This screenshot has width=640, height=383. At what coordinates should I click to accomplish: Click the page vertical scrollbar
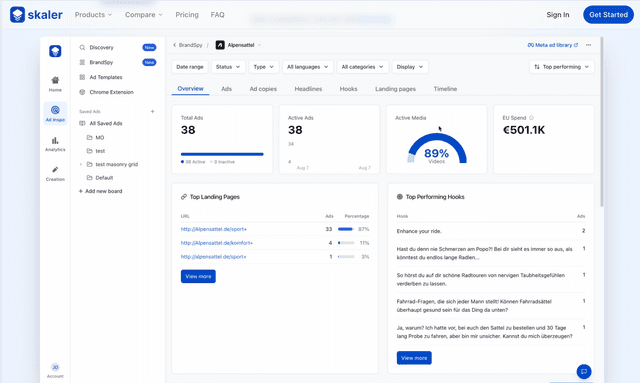click(x=602, y=122)
